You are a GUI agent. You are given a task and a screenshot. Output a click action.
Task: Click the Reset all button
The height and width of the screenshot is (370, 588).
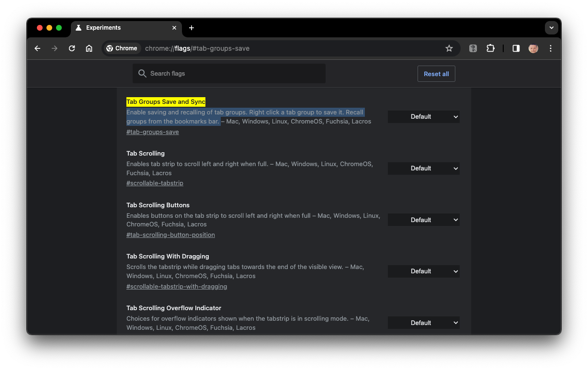(436, 74)
